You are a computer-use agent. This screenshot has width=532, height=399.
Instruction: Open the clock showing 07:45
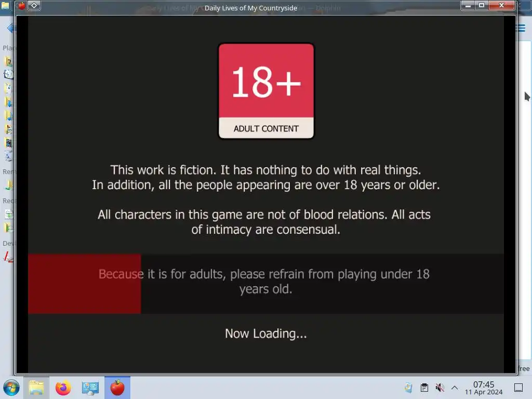point(484,388)
